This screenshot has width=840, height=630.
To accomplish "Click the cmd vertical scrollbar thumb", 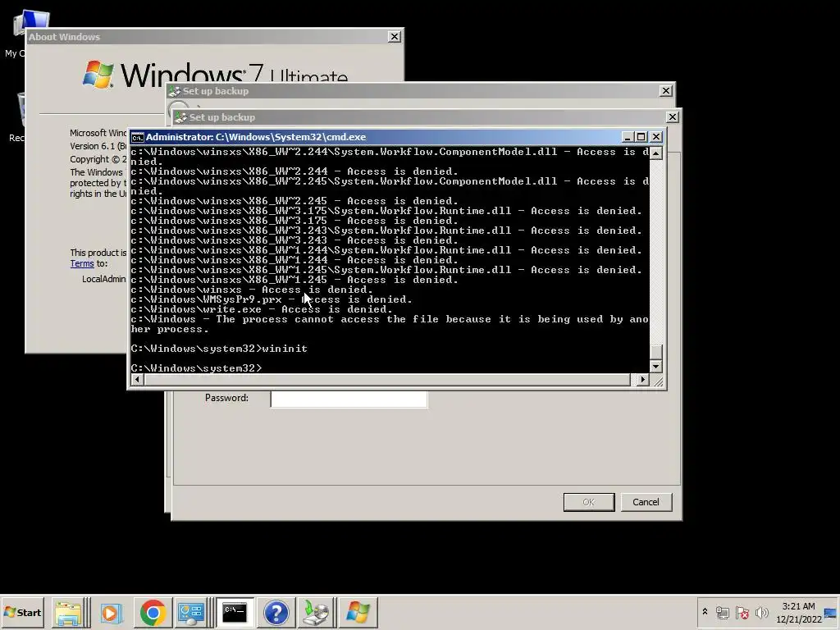I will (x=655, y=352).
